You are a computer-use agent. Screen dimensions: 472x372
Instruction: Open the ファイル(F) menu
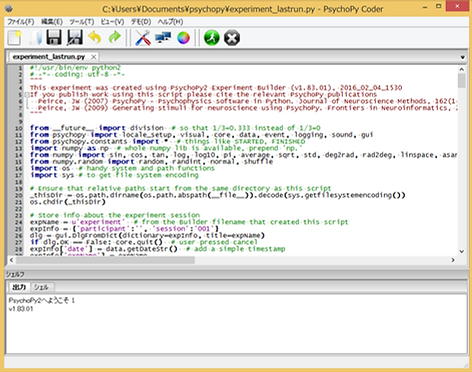coord(21,22)
